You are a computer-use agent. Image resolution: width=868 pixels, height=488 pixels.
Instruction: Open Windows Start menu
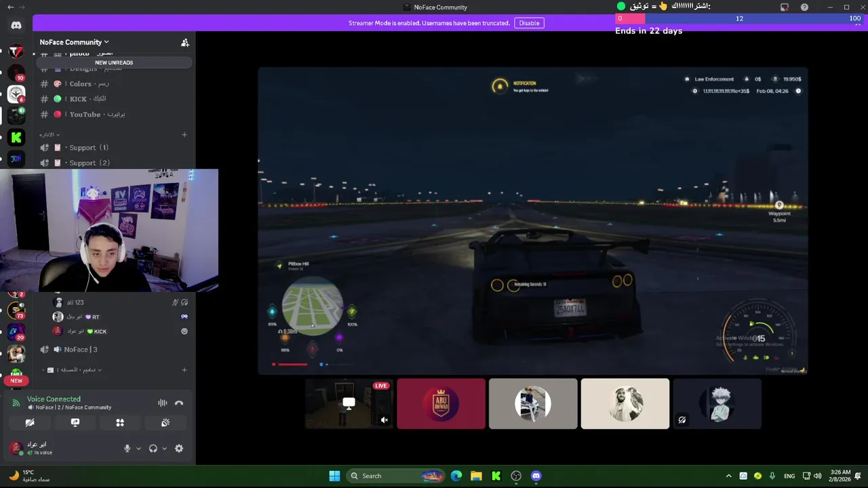point(334,476)
